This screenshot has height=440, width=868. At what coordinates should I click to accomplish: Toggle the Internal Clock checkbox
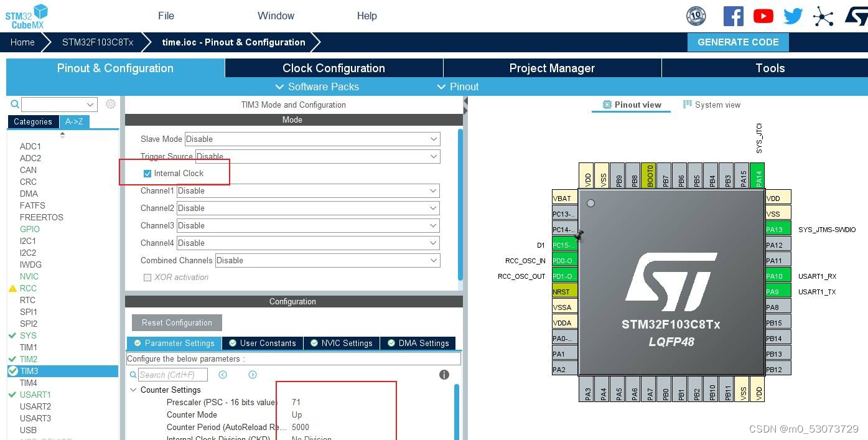[x=147, y=174]
